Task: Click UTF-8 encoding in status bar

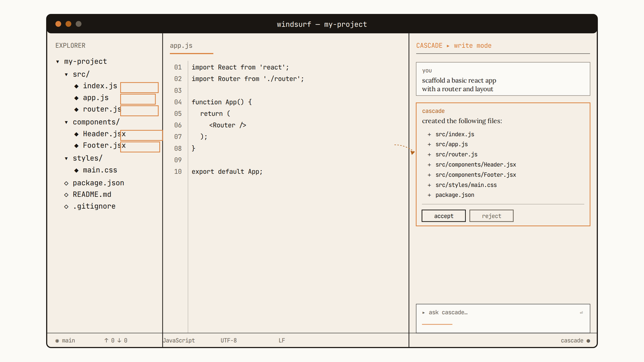Action: 229,341
